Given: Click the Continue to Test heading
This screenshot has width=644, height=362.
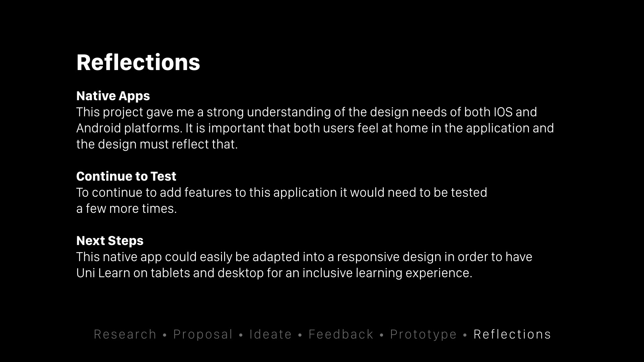Looking at the screenshot, I should [126, 176].
